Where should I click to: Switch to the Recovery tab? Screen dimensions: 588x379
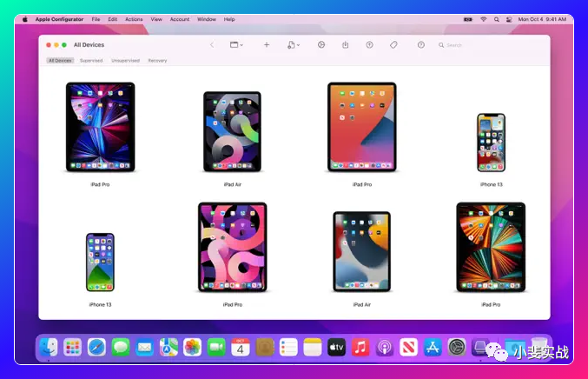[x=157, y=61]
